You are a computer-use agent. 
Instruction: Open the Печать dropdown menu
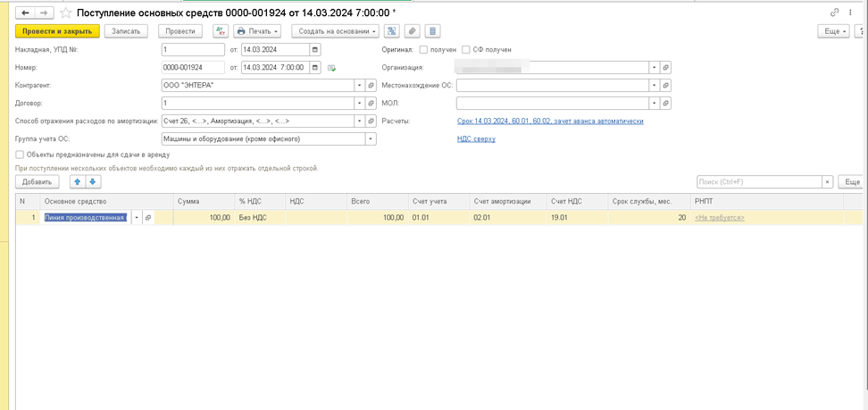(257, 31)
